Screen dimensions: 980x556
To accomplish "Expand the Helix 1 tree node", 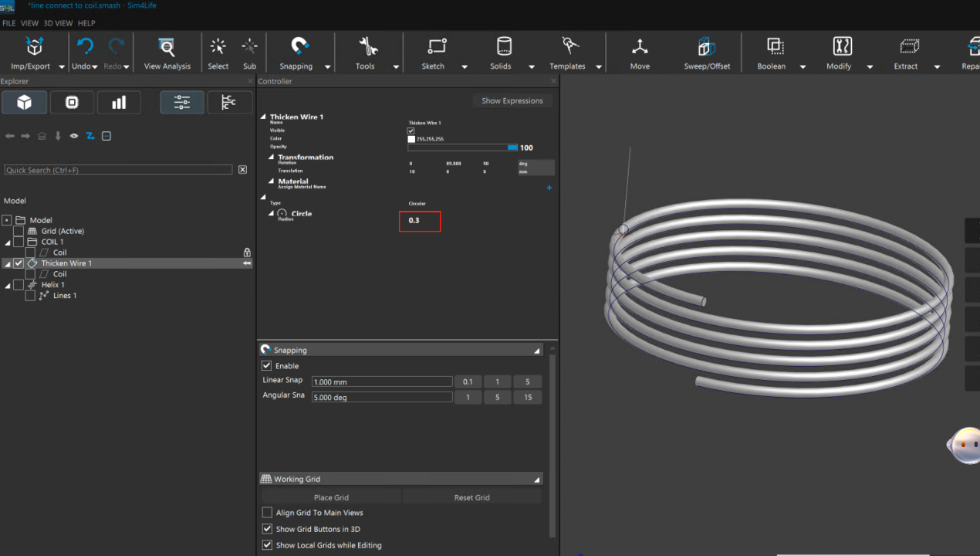I will point(8,285).
